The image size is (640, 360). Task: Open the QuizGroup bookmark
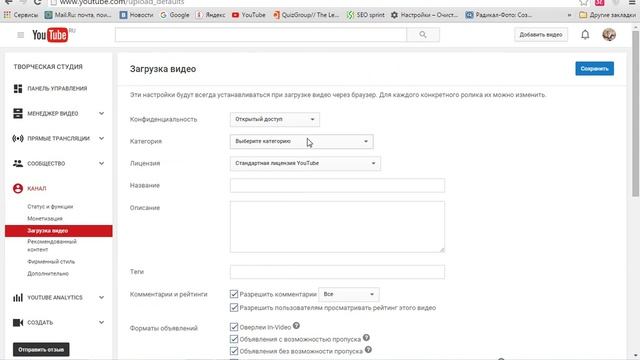click(306, 15)
